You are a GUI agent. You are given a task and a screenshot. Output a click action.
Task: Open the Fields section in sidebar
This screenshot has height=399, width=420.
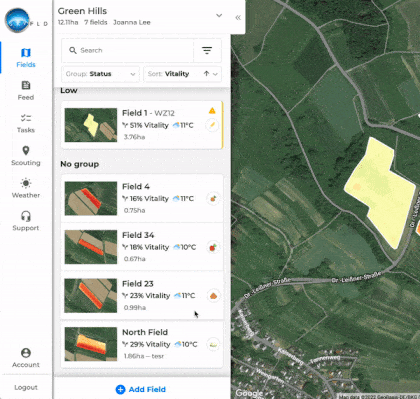tap(26, 58)
